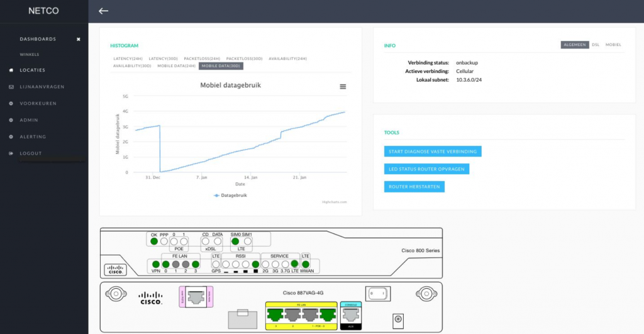Click the PPP LED indicator

click(164, 242)
